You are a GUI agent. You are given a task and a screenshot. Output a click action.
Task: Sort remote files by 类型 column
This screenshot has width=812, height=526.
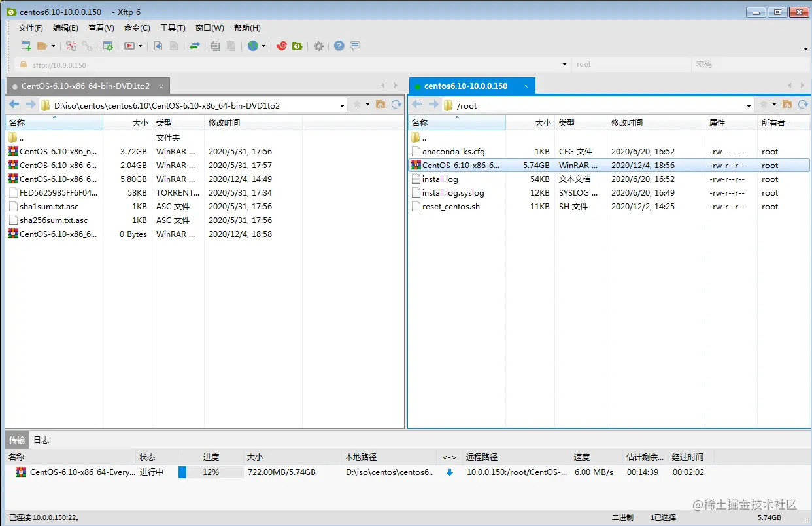click(581, 123)
